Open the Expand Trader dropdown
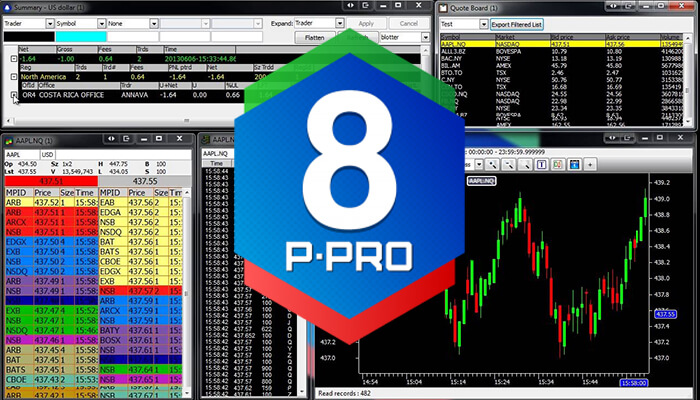 pyautogui.click(x=340, y=23)
